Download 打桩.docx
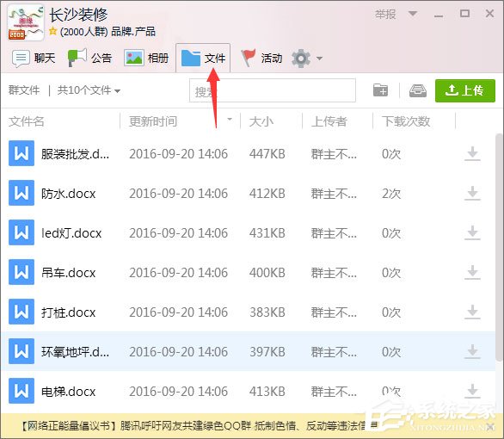The height and width of the screenshot is (439, 504). (472, 312)
